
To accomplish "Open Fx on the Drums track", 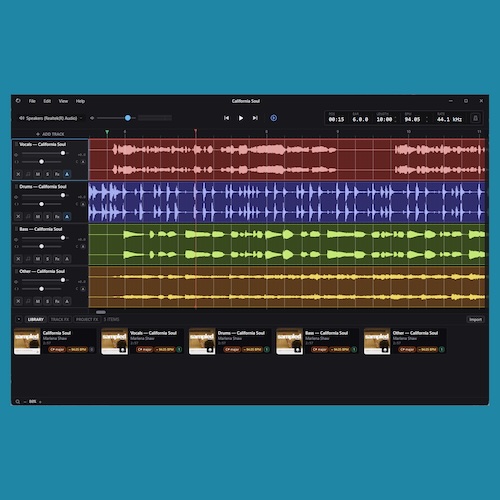I will [57, 216].
